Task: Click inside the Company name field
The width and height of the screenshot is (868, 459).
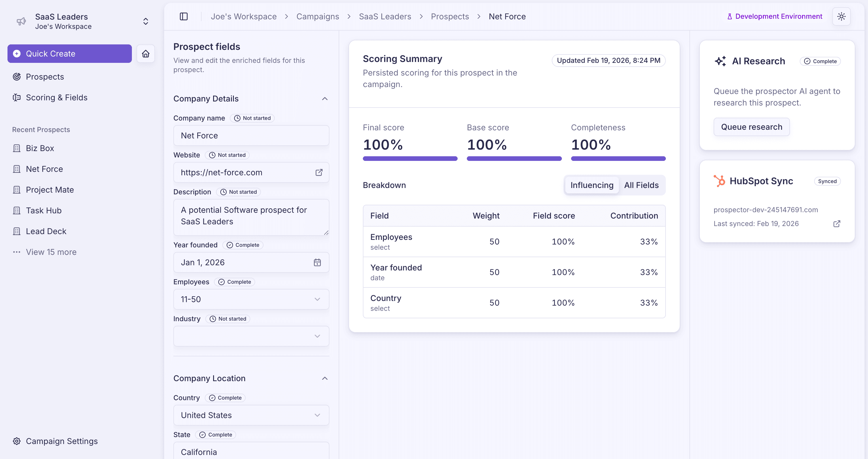Action: 251,135
